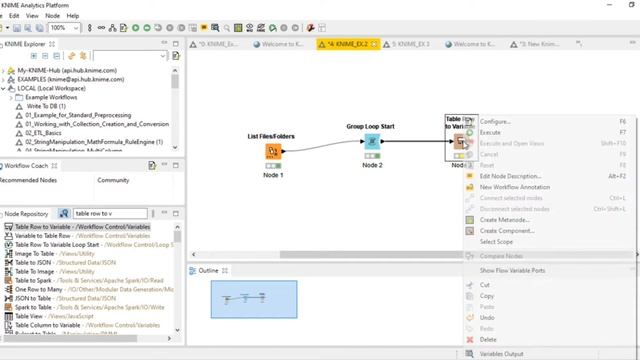Click the workflow canvas horizontal scrollbar
Viewport: 640px width, 360px height.
tap(371, 254)
